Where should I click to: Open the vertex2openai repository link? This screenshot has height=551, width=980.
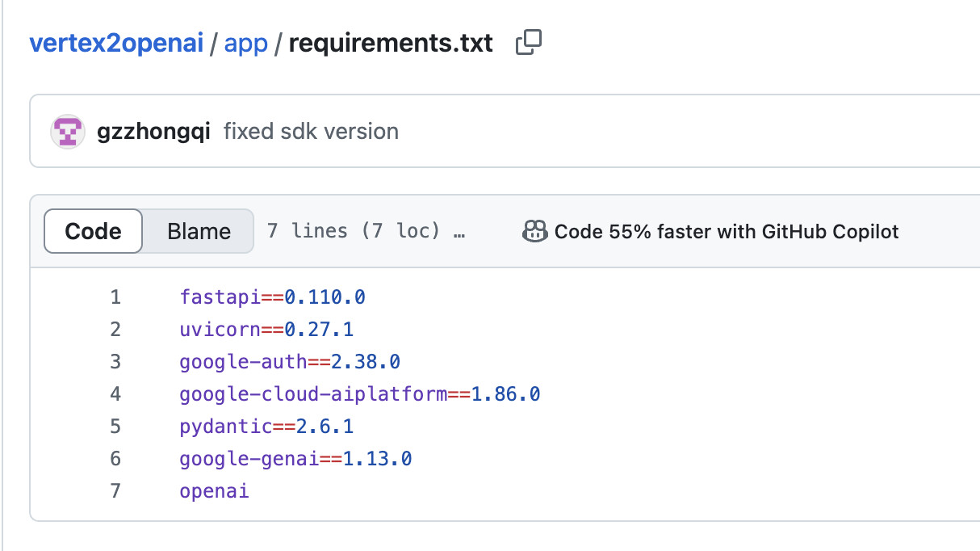point(116,43)
